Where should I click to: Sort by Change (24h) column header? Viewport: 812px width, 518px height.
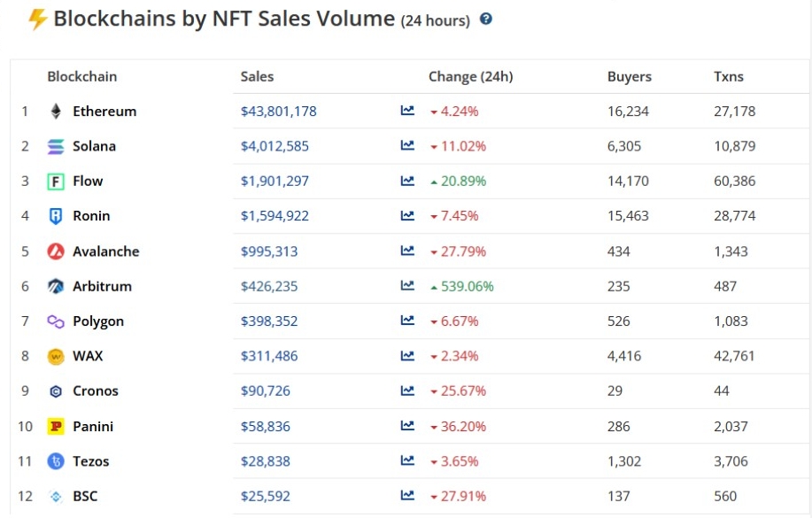[x=470, y=77]
